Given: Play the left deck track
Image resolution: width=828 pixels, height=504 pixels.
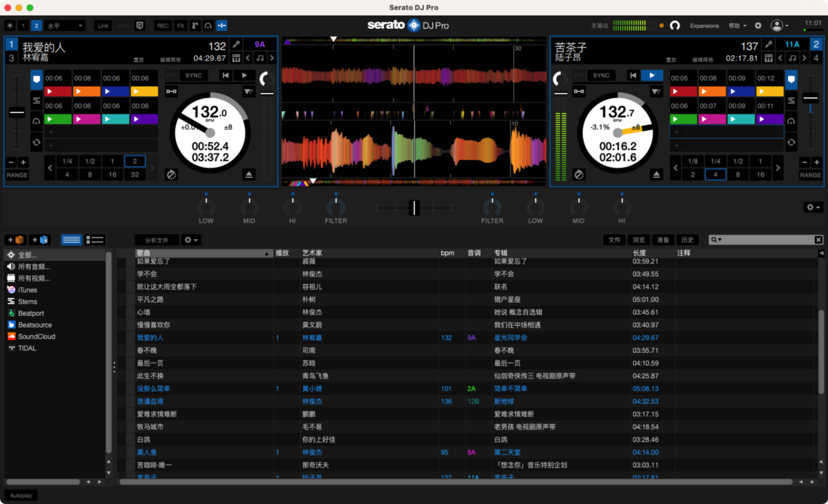Looking at the screenshot, I should click(x=244, y=75).
